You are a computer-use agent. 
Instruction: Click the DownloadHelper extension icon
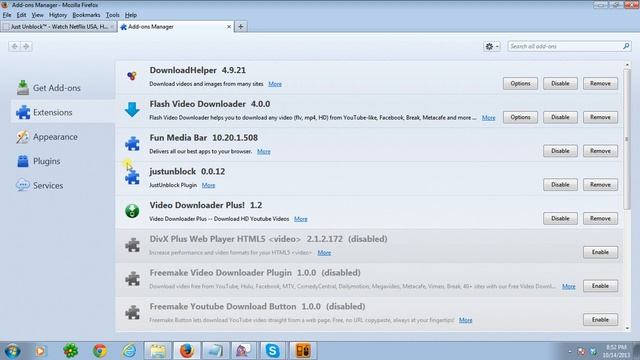pos(132,76)
